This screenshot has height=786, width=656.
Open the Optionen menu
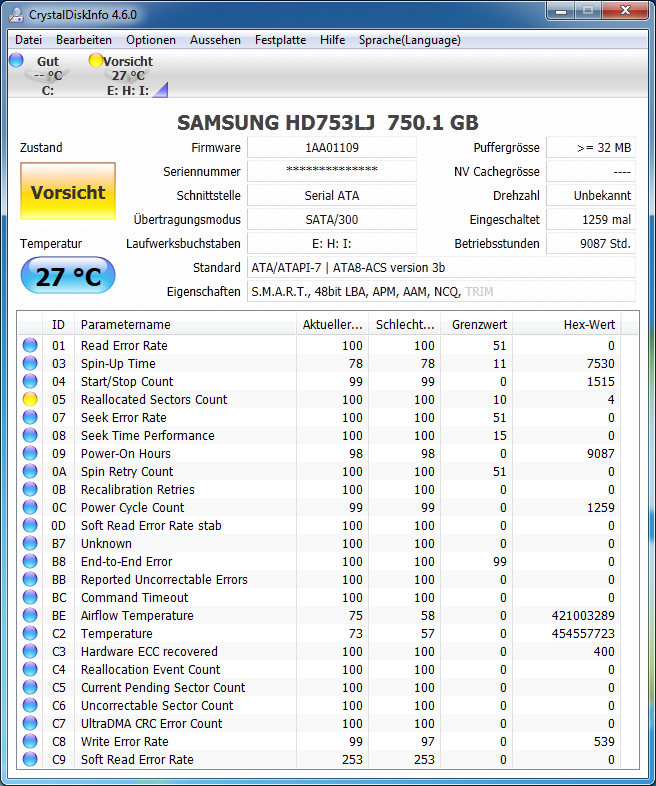point(151,40)
